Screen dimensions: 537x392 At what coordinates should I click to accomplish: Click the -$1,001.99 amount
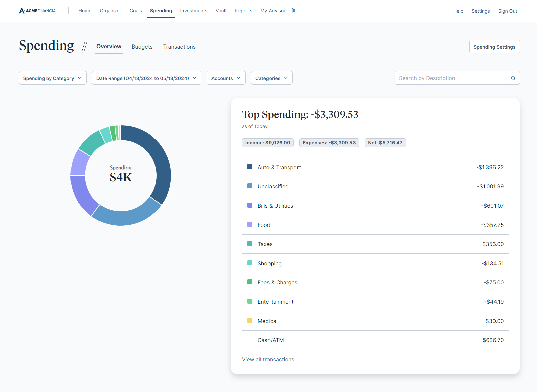click(x=490, y=186)
